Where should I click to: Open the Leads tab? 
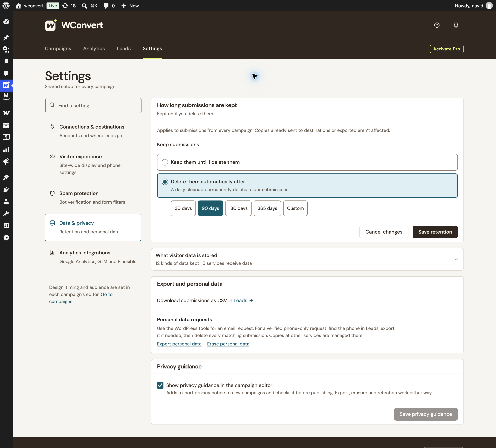tap(124, 48)
